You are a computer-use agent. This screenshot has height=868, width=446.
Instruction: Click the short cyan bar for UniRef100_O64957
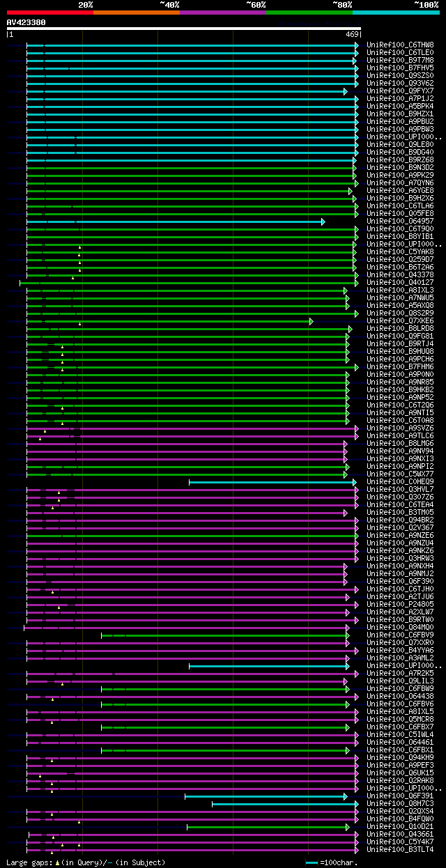tap(176, 222)
